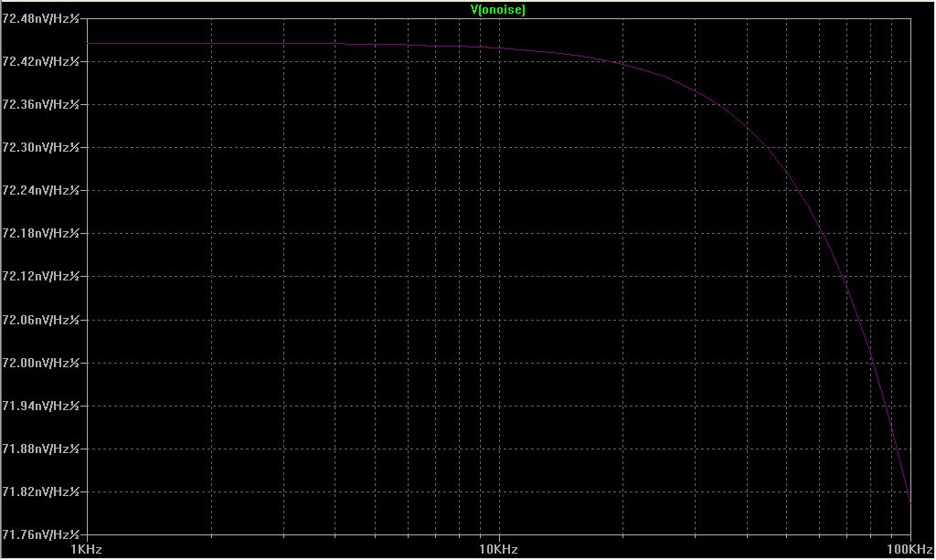Click the 71.76nV/Hz½ axis label

click(40, 534)
